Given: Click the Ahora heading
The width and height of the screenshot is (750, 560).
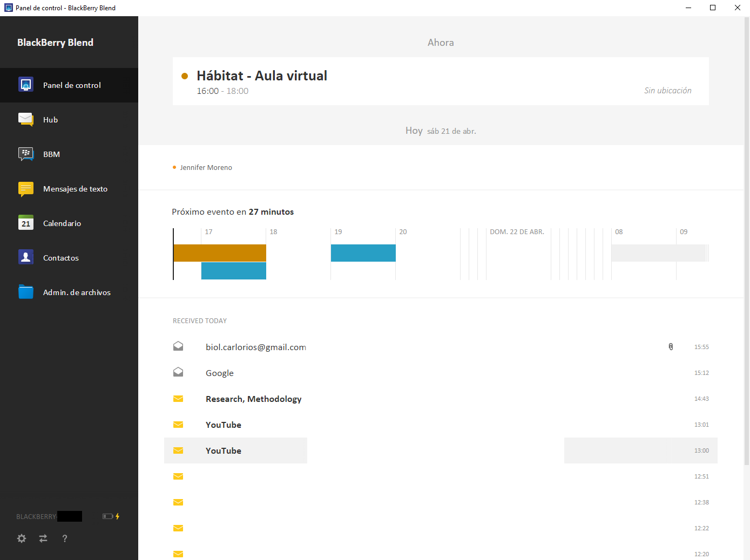Looking at the screenshot, I should tap(441, 43).
